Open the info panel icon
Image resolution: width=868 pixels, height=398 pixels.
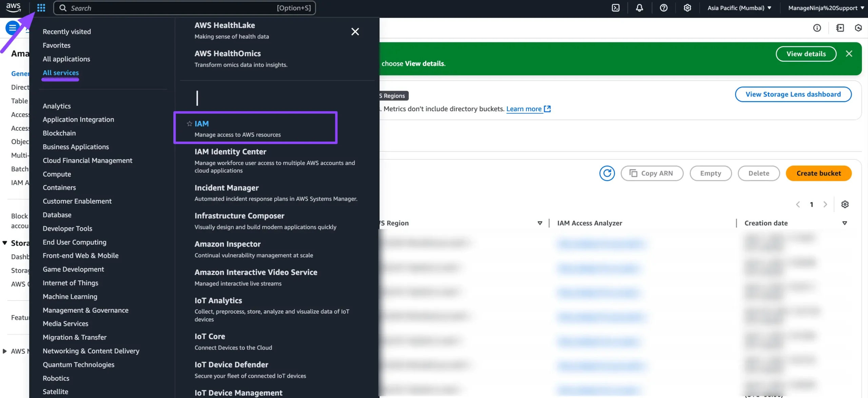point(817,28)
